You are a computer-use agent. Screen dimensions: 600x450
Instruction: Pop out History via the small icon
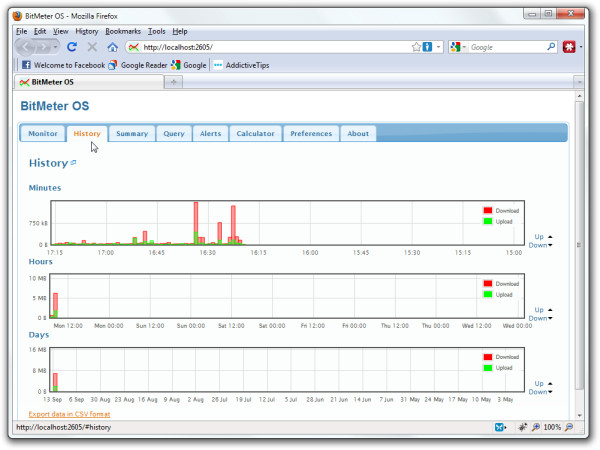pos(73,163)
